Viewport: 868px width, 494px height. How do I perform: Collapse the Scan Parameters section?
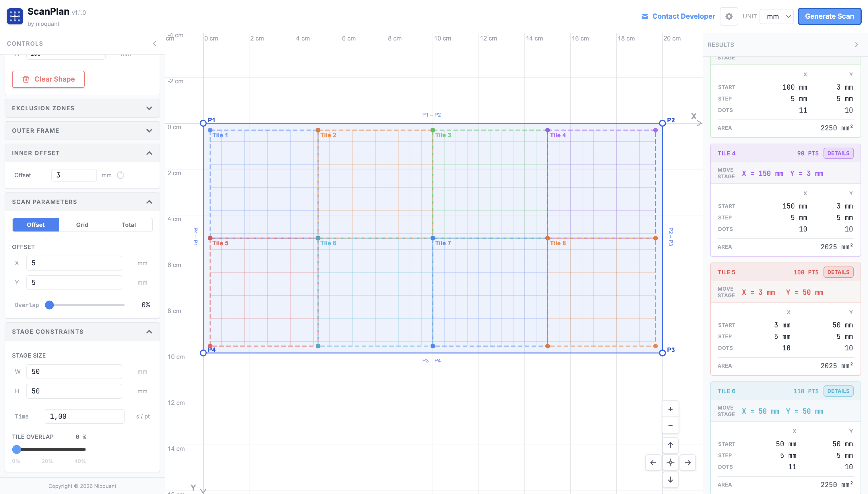(82, 202)
